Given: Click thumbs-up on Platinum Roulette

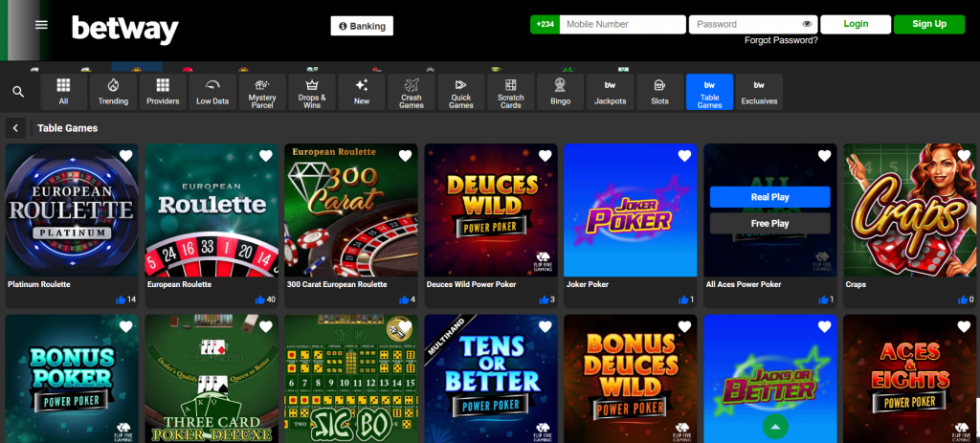Looking at the screenshot, I should (121, 299).
